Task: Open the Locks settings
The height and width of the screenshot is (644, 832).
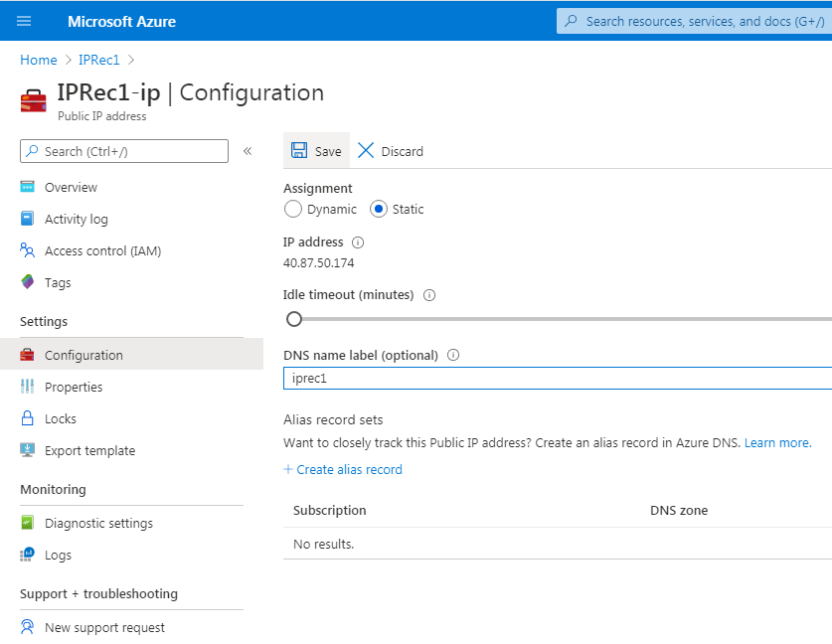Action: point(60,418)
